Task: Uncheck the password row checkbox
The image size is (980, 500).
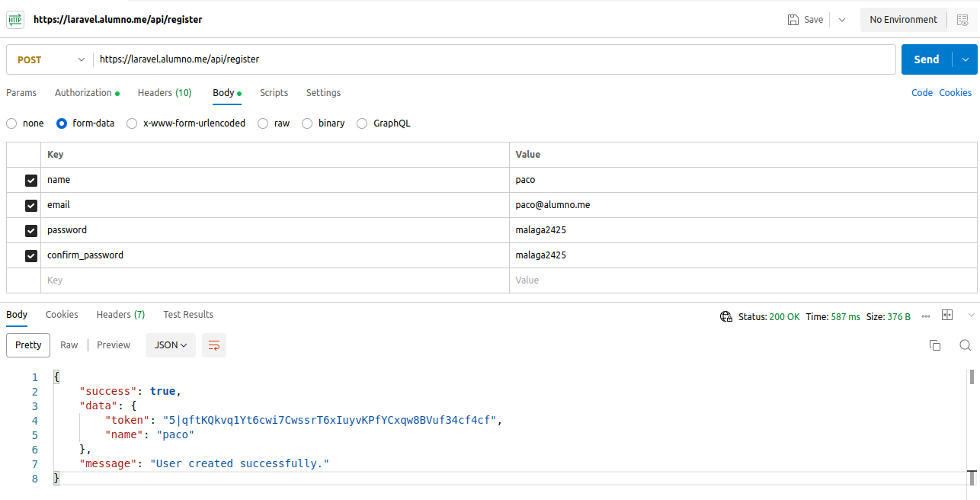Action: (31, 231)
